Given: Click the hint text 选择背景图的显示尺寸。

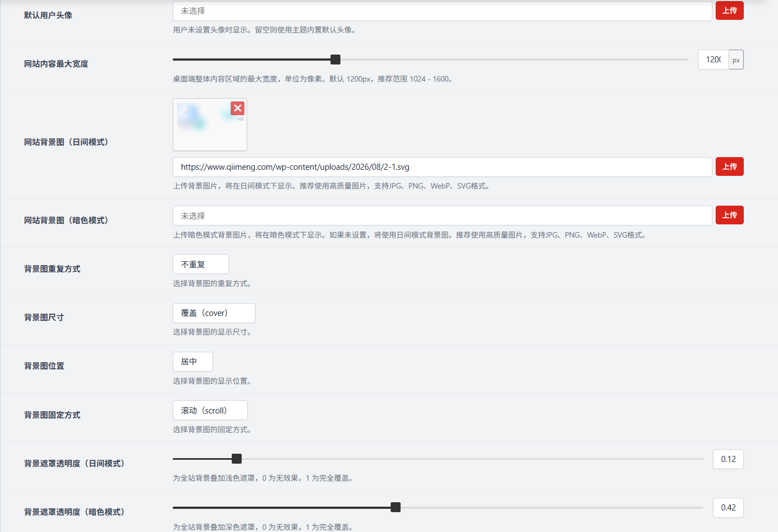Looking at the screenshot, I should pyautogui.click(x=212, y=332).
